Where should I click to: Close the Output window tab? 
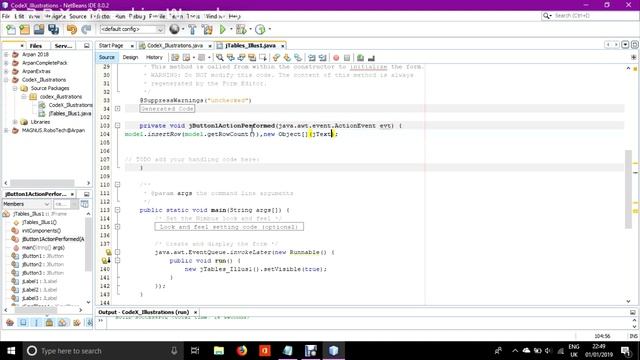click(x=196, y=312)
